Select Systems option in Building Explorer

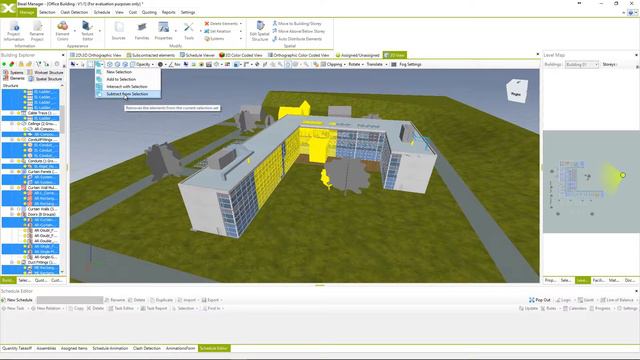tap(13, 73)
